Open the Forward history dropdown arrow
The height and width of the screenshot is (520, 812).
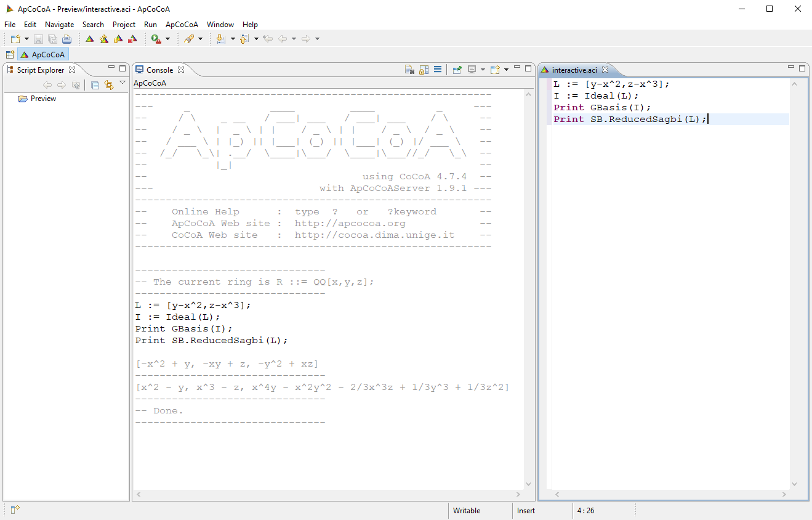click(317, 39)
